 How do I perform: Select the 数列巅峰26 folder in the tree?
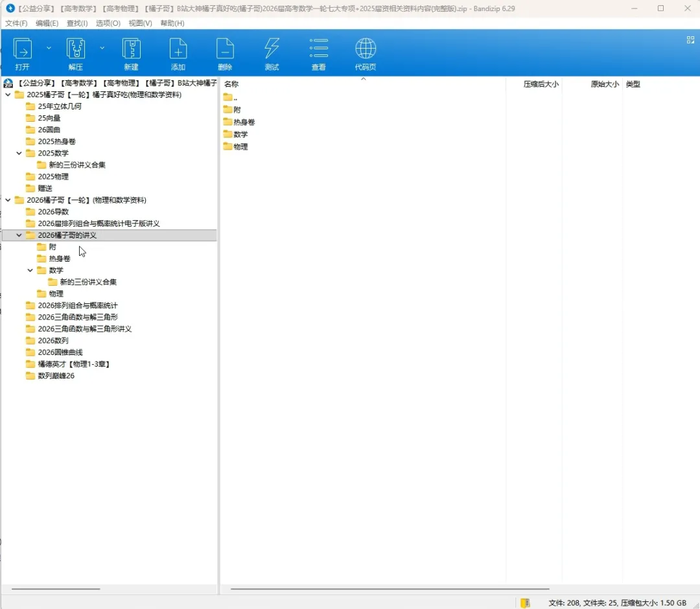pyautogui.click(x=51, y=376)
